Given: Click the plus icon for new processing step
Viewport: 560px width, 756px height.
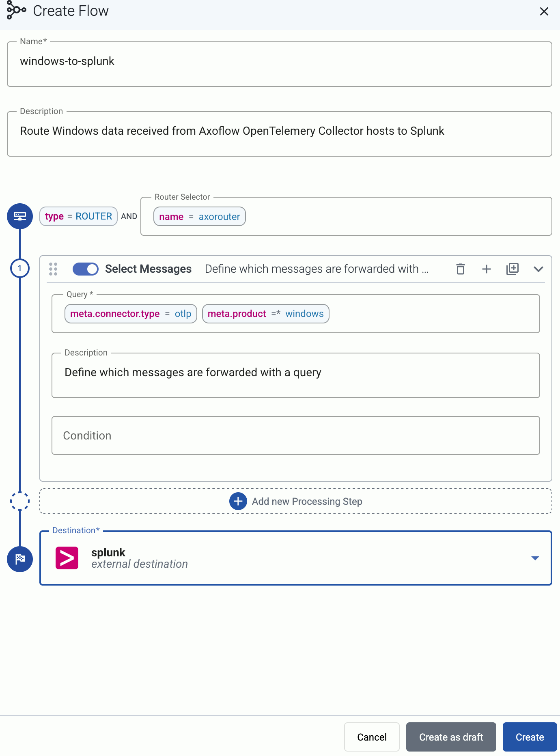Looking at the screenshot, I should (x=238, y=502).
